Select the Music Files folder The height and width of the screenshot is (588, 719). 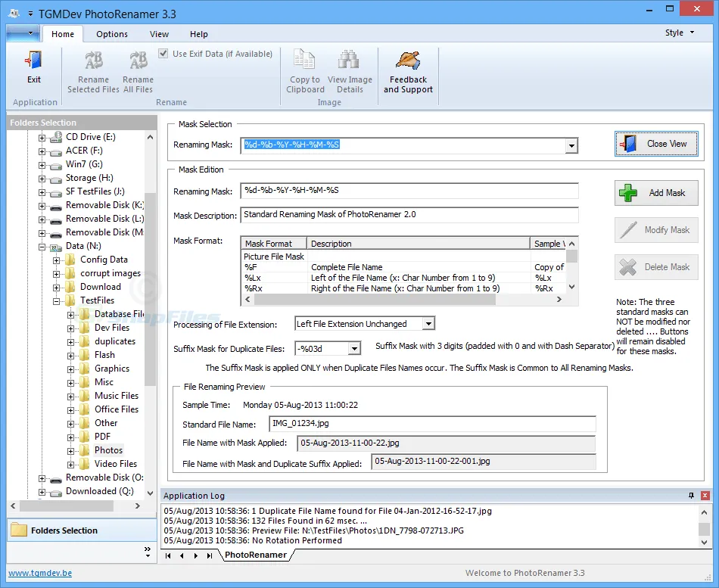[117, 395]
